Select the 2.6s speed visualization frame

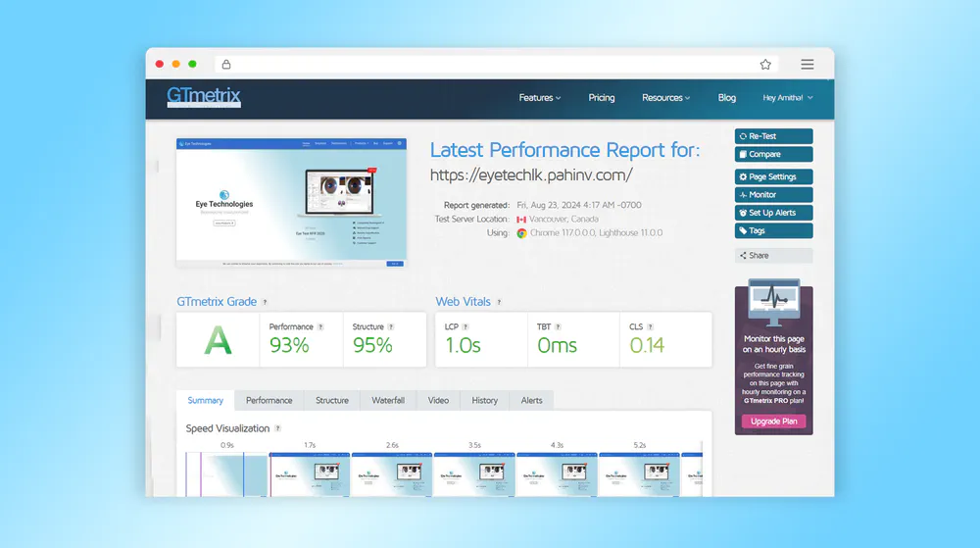point(392,474)
